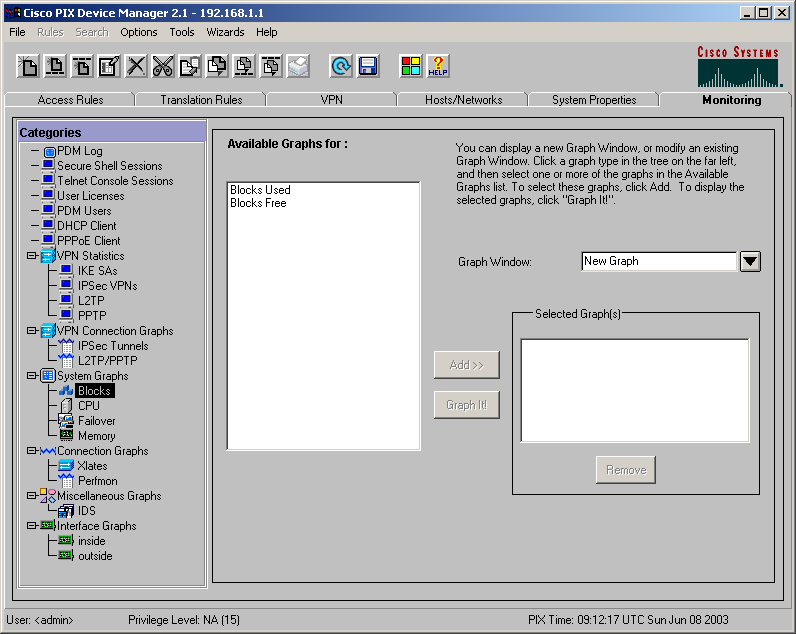The height and width of the screenshot is (634, 796).
Task: Collapse the Interface Graphs node
Action: [x=32, y=525]
